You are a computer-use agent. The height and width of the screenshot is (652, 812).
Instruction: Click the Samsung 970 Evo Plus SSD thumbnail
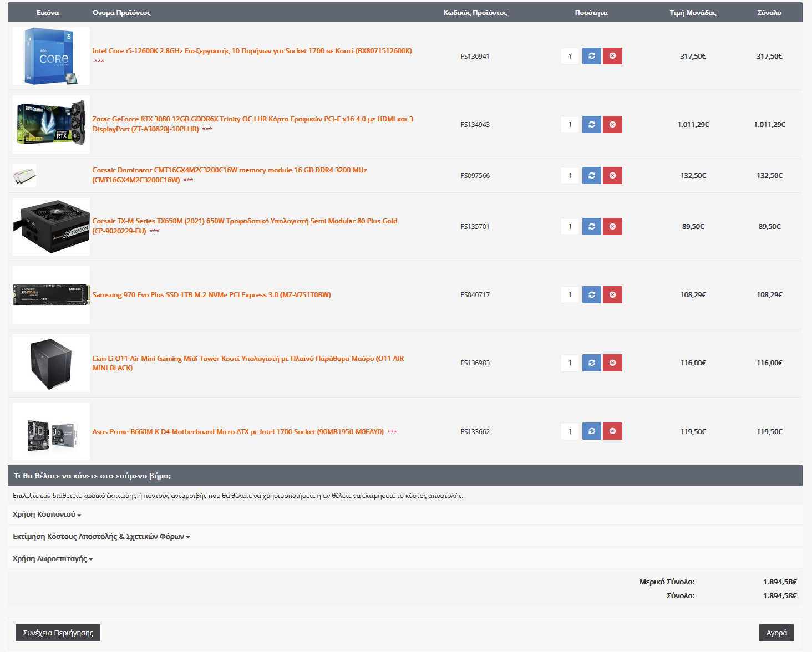coord(51,295)
